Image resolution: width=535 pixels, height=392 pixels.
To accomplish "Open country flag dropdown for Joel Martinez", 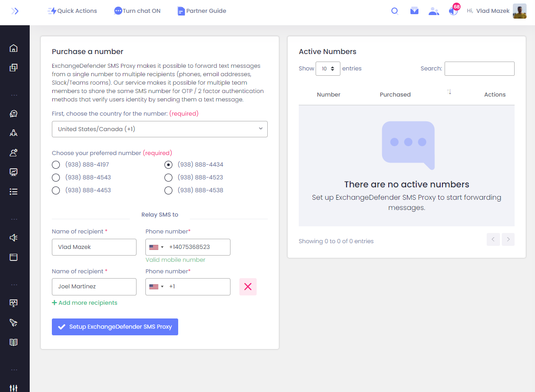I will (156, 287).
